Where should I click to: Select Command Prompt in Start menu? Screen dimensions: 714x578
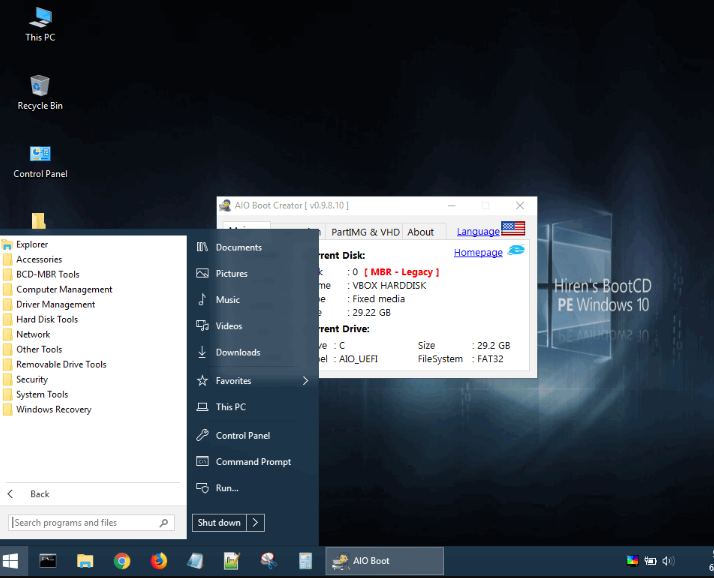click(x=253, y=462)
